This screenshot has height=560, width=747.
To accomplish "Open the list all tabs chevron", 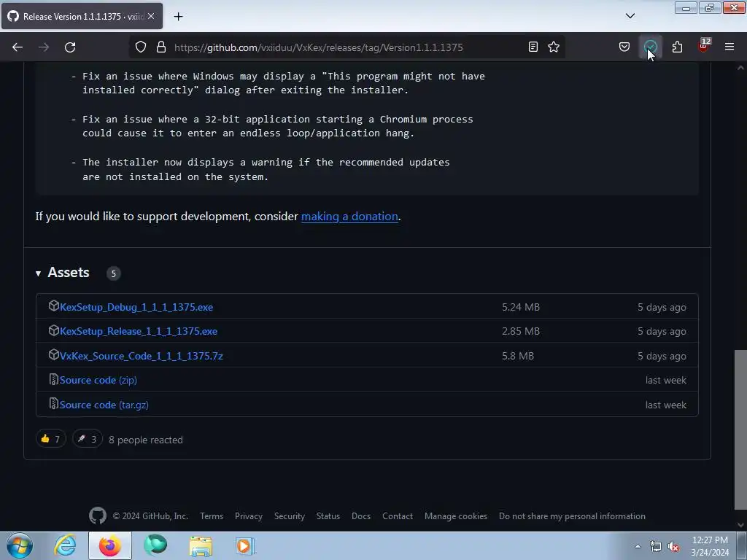I will pyautogui.click(x=630, y=16).
